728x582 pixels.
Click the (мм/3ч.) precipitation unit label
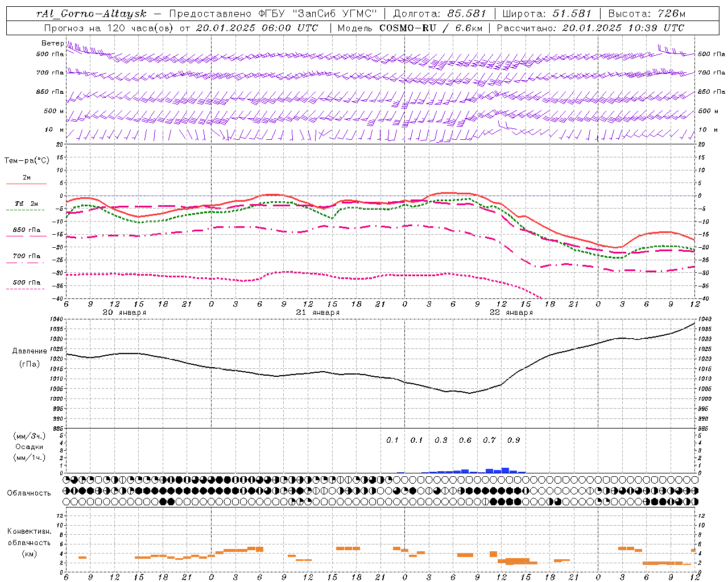tap(30, 436)
